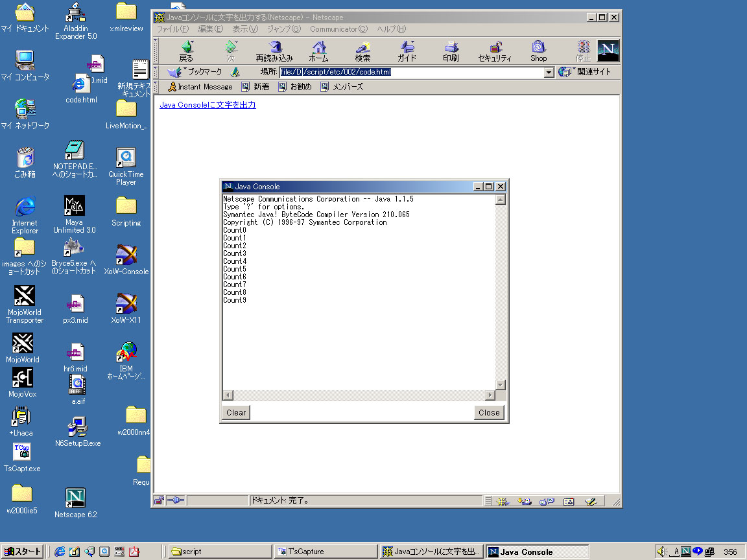Click Java Console vertical scrollbar down arrow
This screenshot has height=560, width=747.
tap(500, 385)
